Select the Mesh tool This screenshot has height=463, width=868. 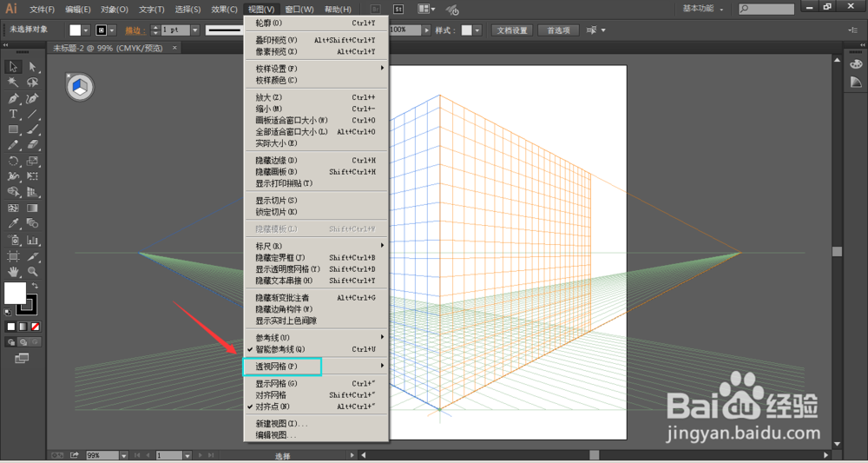click(13, 208)
